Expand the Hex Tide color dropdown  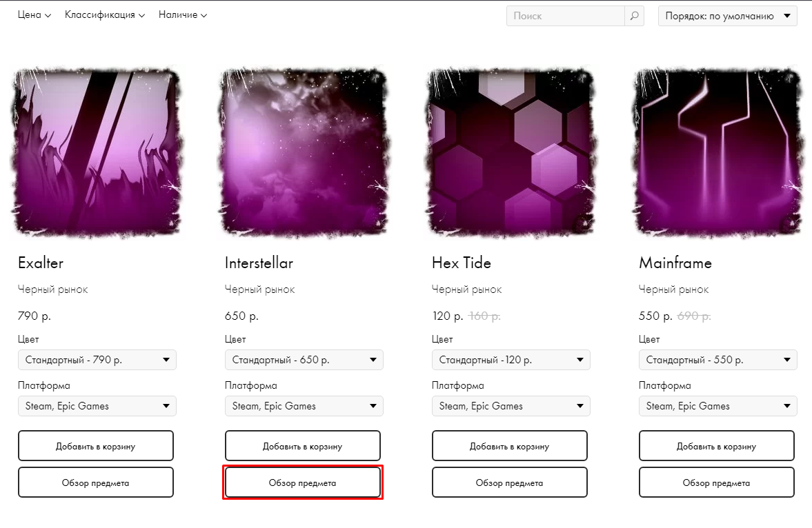pyautogui.click(x=511, y=360)
